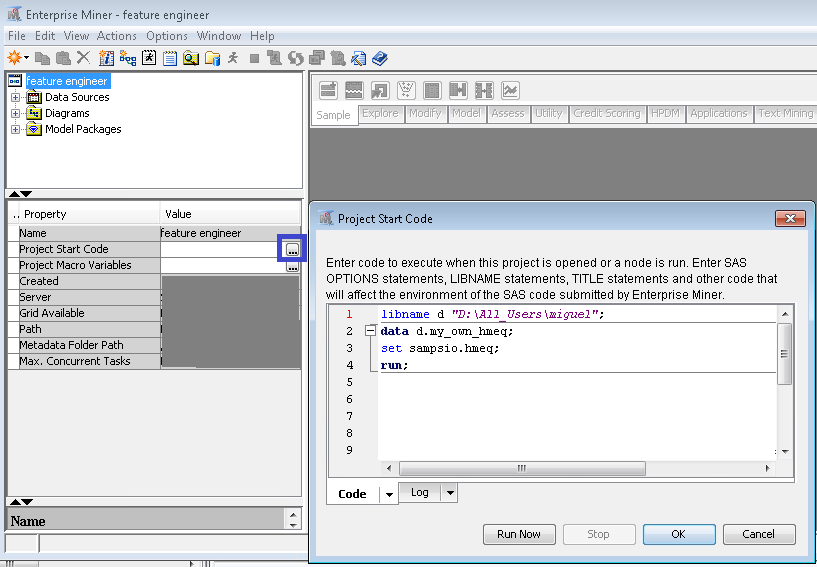Expand the Model Packages tree node
Viewport: 817px width, 567px height.
click(15, 129)
